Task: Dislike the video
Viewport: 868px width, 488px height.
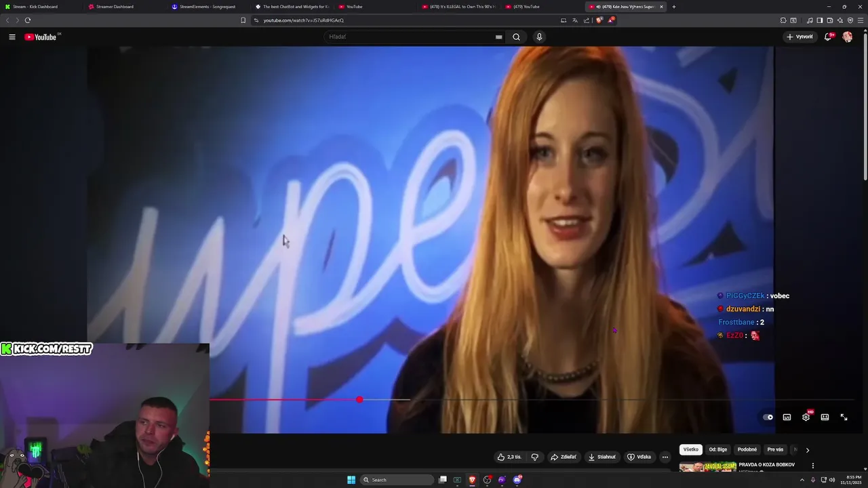Action: (534, 457)
